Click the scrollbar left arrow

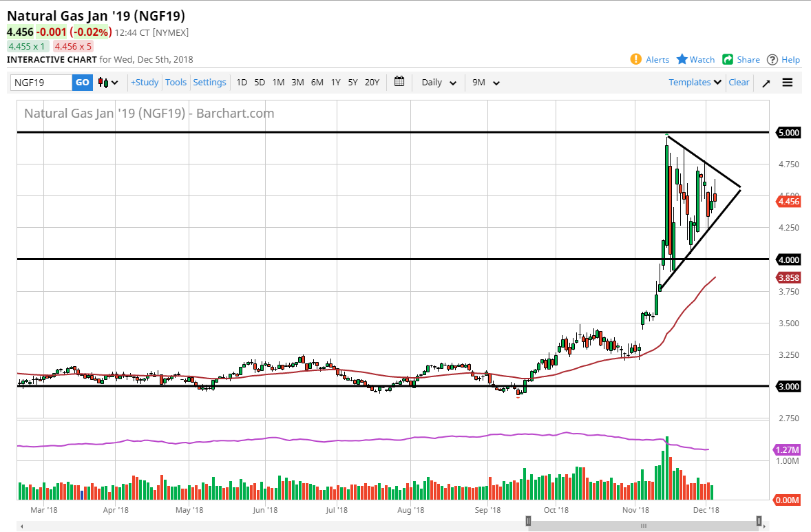point(22,526)
